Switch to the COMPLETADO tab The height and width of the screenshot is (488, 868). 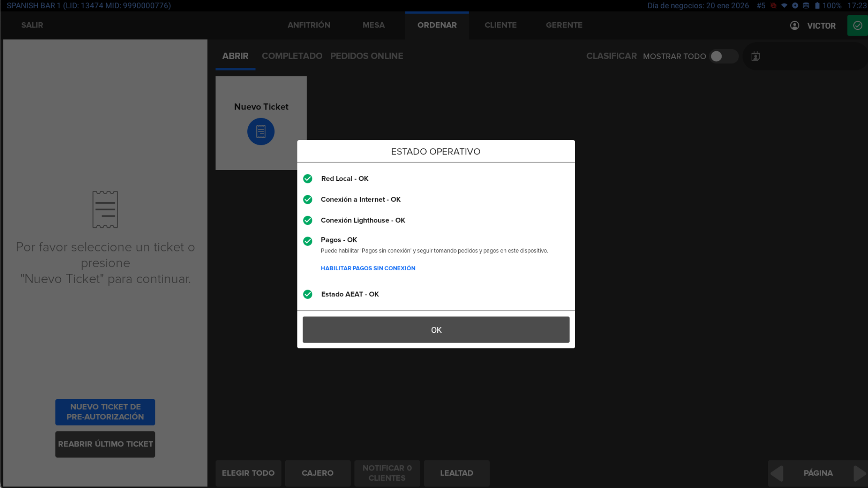point(292,56)
